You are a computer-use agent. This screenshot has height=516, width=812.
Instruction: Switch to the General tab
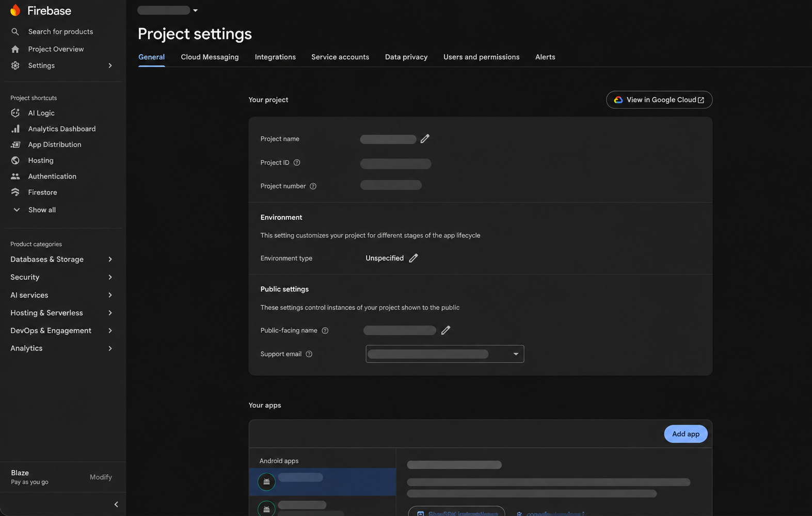coord(151,57)
